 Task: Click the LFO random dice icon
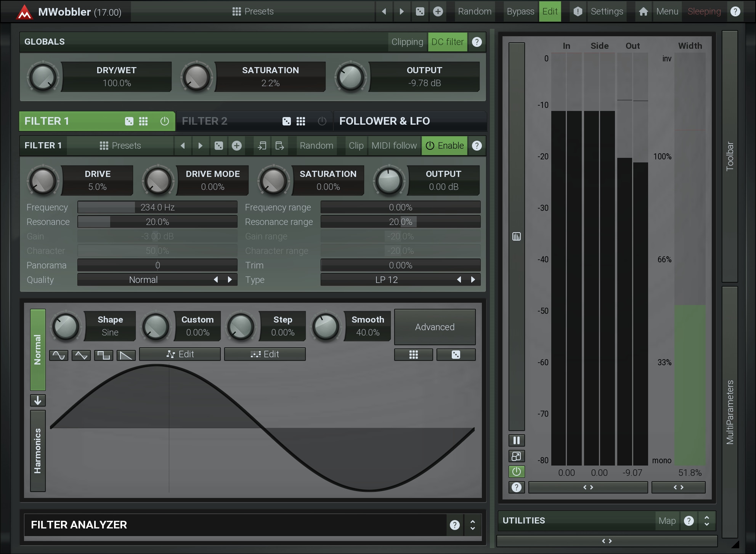456,355
